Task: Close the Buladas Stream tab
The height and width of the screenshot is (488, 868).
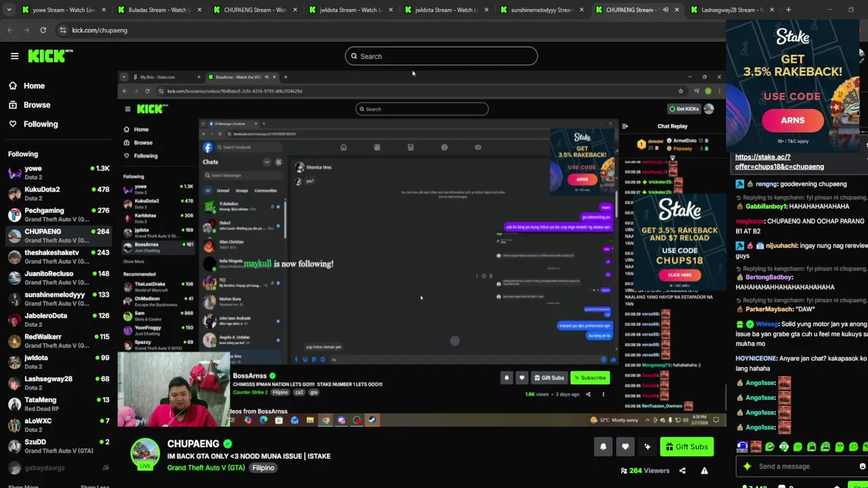Action: coord(199,9)
